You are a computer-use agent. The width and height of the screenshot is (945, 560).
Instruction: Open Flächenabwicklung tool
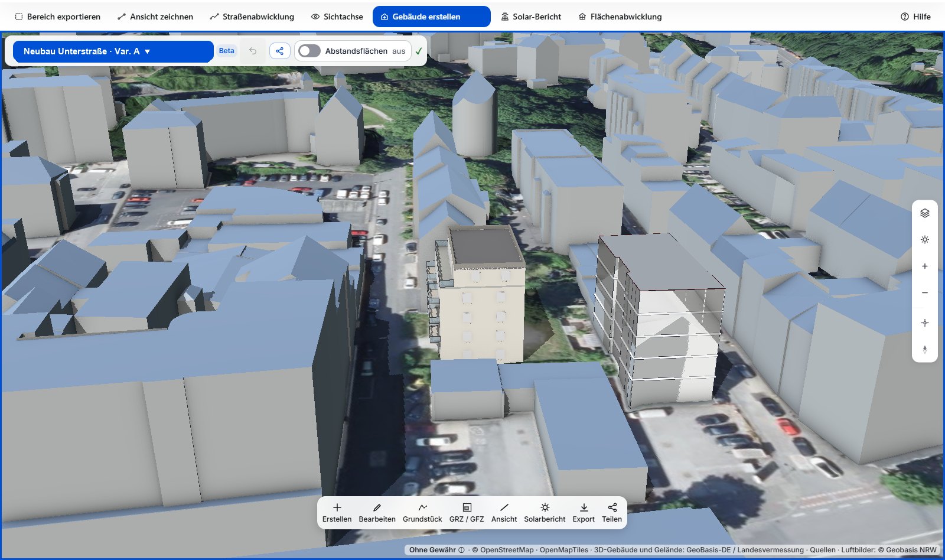[620, 17]
